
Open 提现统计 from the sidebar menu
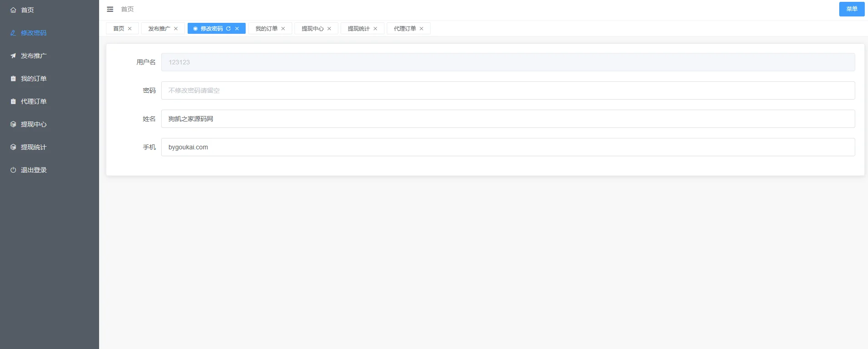pos(34,147)
